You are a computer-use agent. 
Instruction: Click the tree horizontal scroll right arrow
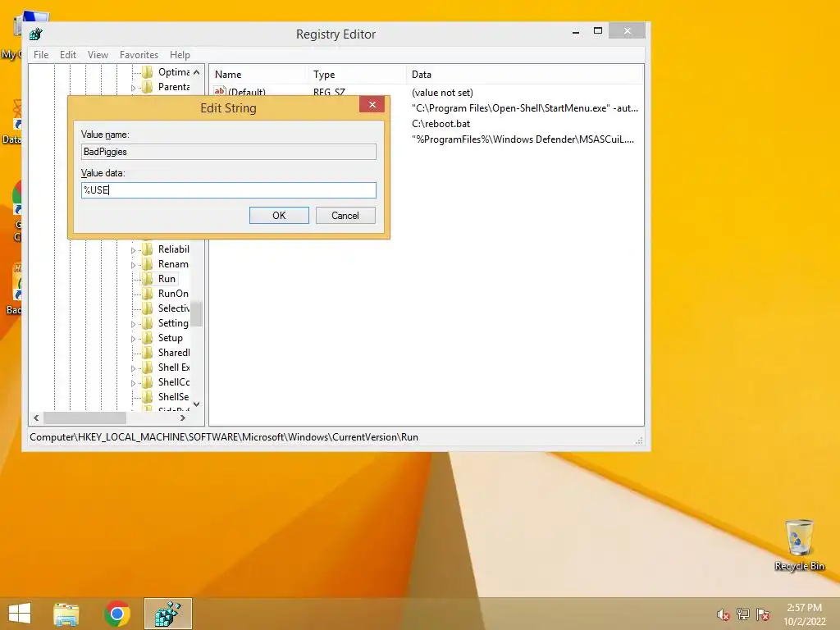(183, 418)
